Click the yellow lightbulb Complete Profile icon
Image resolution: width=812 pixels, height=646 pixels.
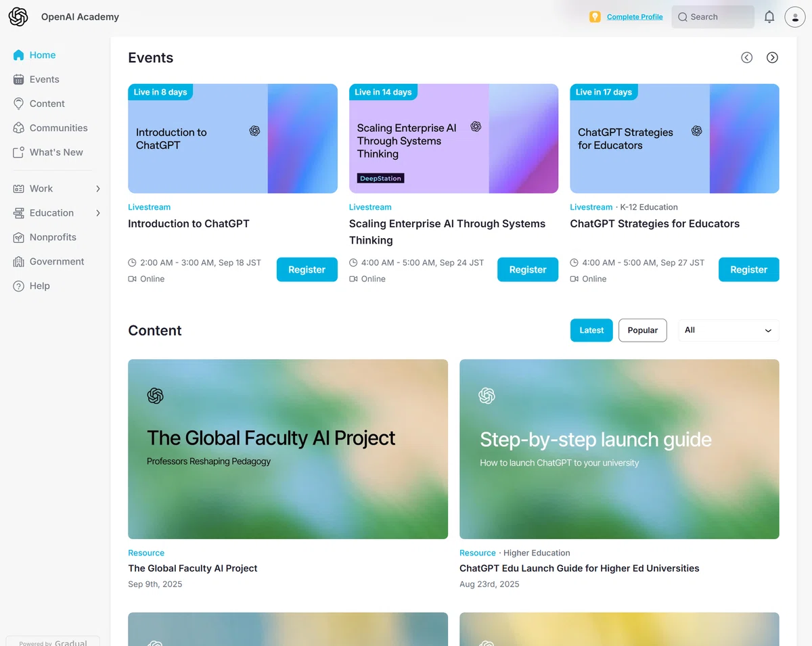[595, 17]
